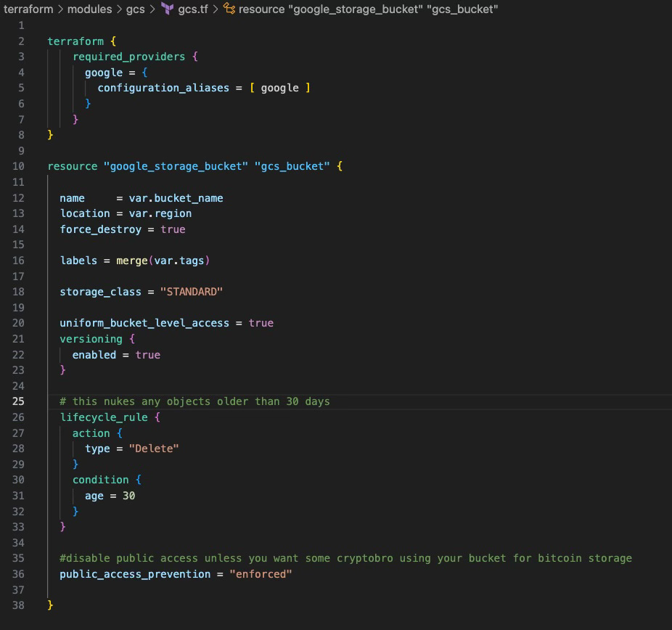Screen dimensions: 672x630
Task: Click 'var.bucket_name' on line 12
Action: (176, 198)
